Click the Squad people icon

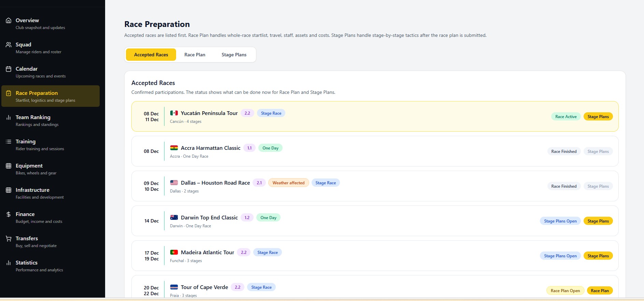(x=9, y=45)
